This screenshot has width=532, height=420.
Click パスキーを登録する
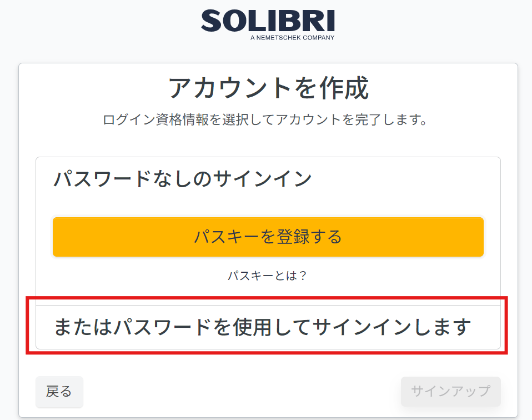point(268,237)
